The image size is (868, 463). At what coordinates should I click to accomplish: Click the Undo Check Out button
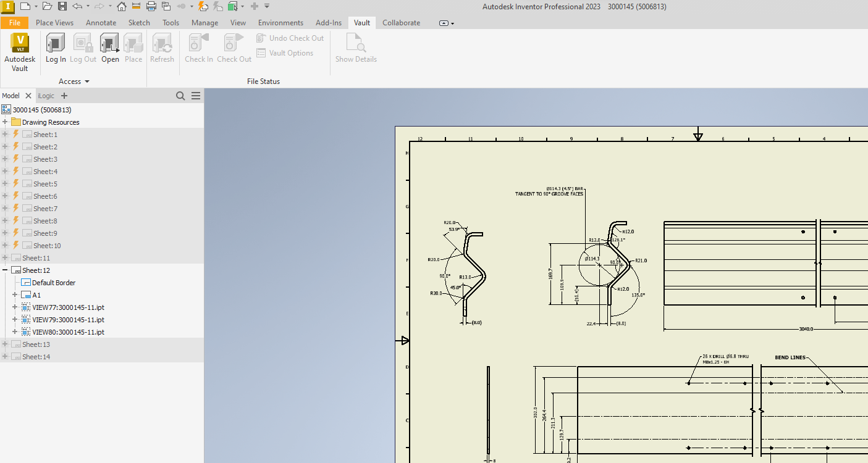(290, 38)
